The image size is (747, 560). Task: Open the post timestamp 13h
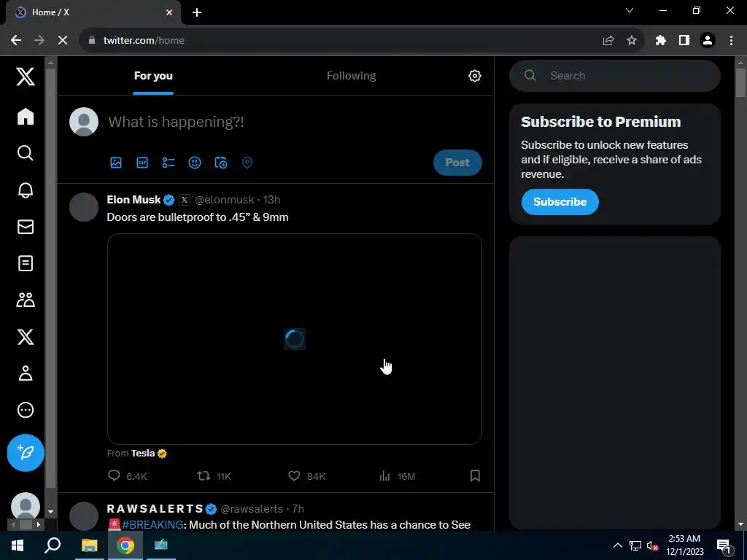tap(271, 200)
